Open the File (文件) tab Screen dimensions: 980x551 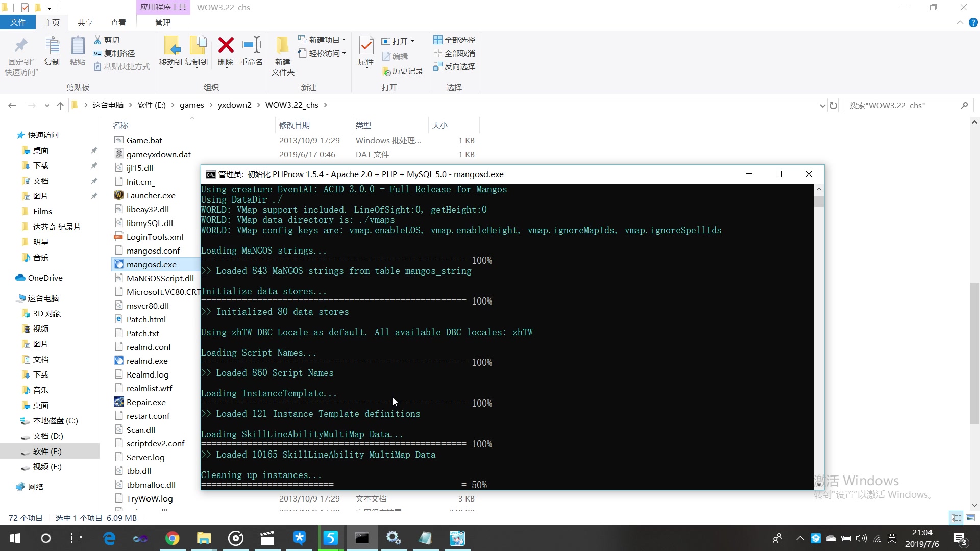click(x=18, y=22)
